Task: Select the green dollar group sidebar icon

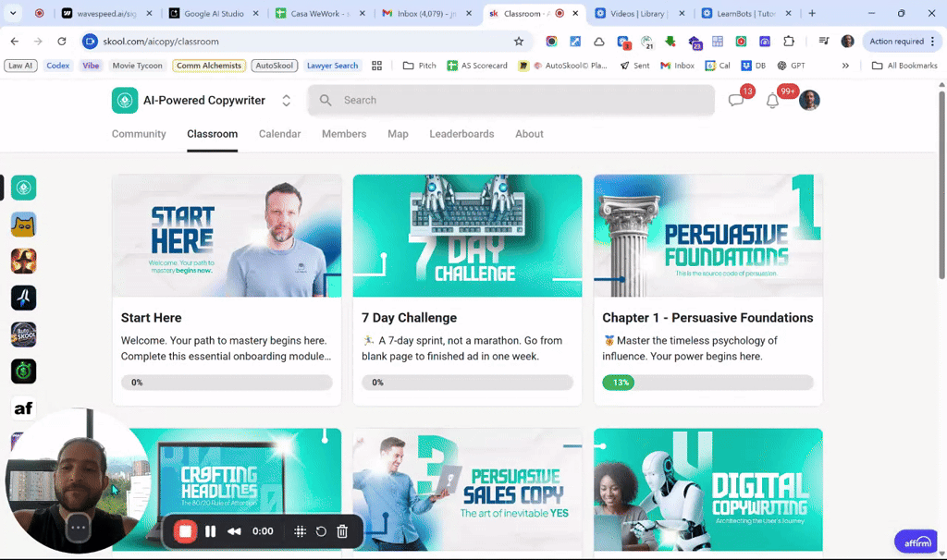Action: tap(23, 371)
